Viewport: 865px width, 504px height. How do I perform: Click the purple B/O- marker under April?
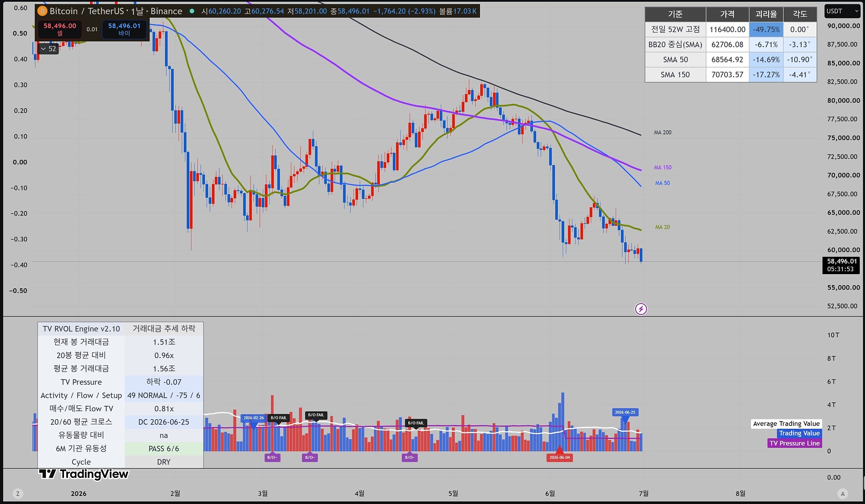point(410,457)
